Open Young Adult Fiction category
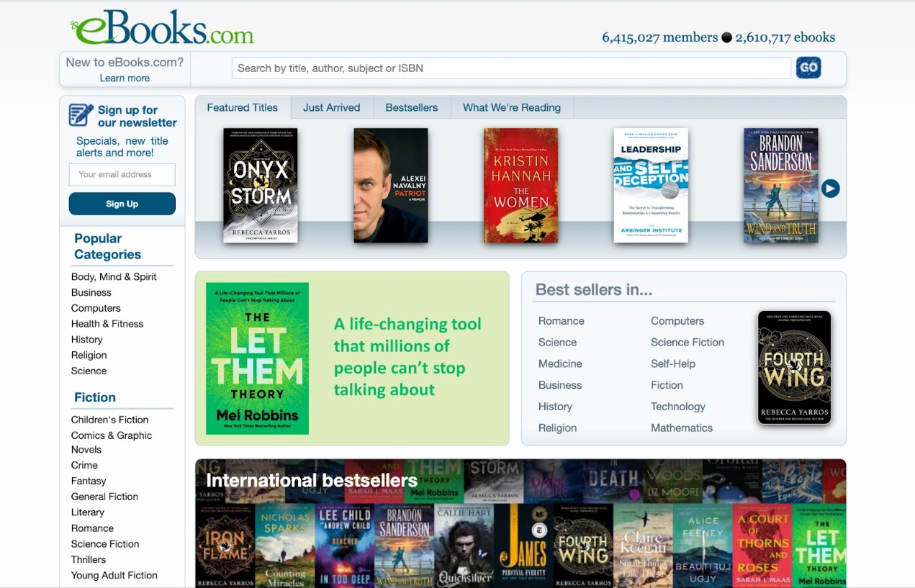Viewport: 915px width, 588px height. [114, 575]
